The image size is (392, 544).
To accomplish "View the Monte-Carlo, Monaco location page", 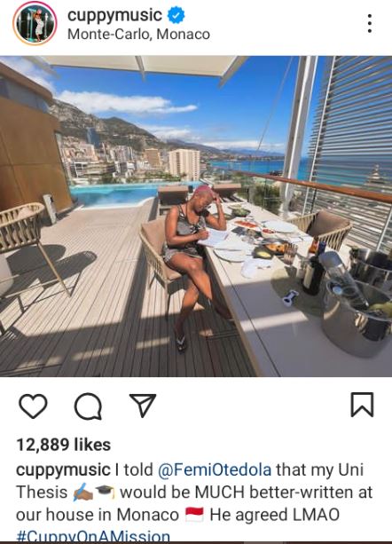I will point(138,35).
